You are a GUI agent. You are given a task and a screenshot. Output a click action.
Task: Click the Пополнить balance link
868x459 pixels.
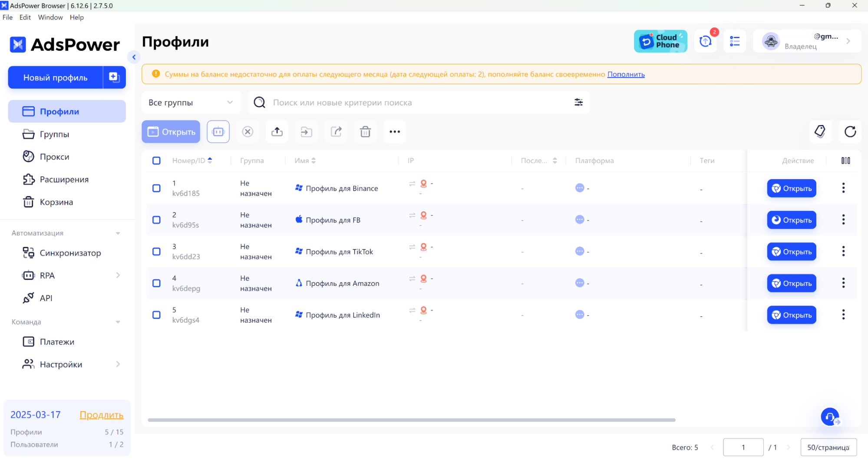[626, 74]
